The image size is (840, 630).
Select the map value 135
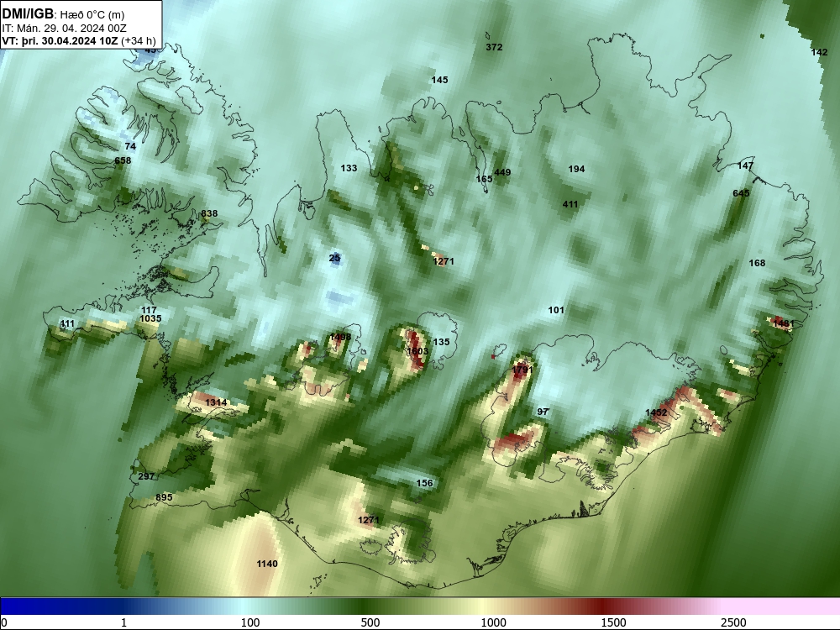pyautogui.click(x=442, y=342)
